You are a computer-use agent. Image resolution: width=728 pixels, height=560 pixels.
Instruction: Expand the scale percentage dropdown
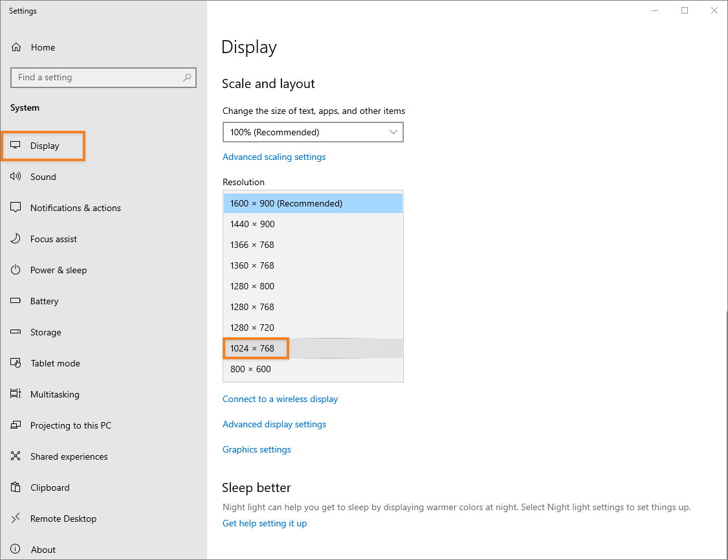[313, 132]
